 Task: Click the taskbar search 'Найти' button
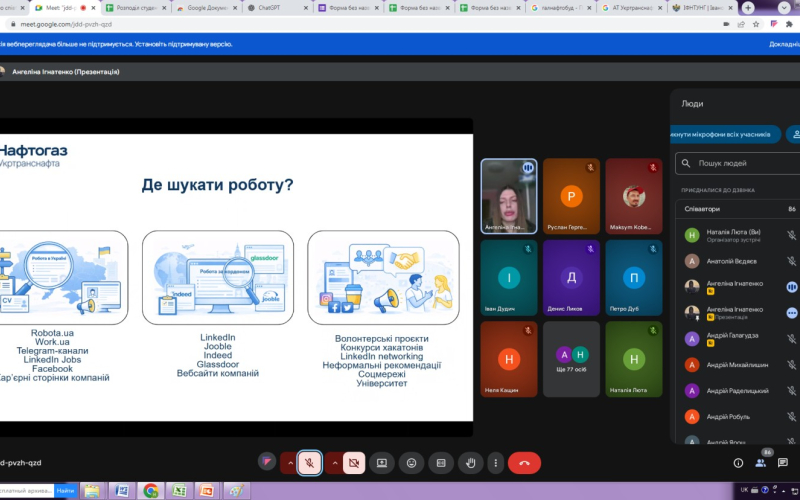point(65,490)
